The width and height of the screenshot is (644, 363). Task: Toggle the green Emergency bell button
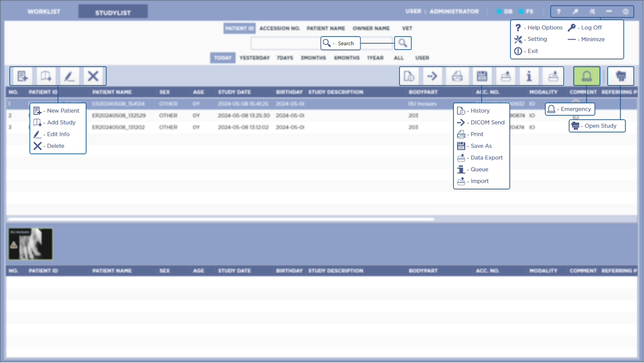586,76
